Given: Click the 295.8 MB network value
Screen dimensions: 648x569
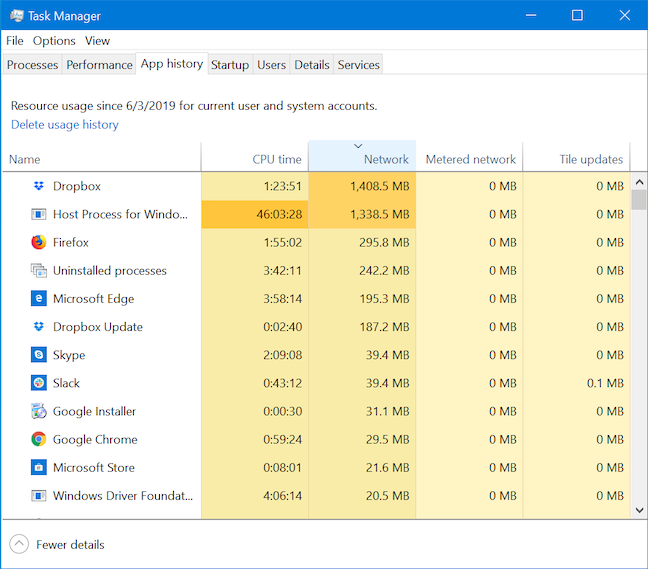Looking at the screenshot, I should (384, 243).
